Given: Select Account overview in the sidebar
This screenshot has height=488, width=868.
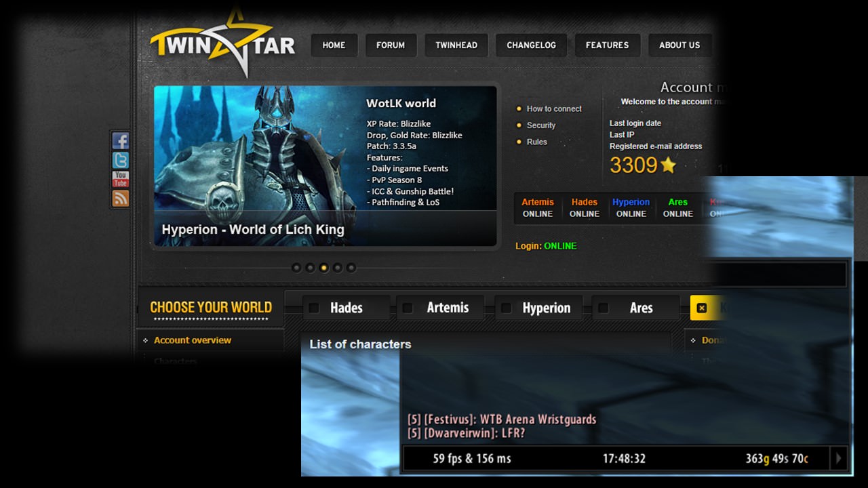Looking at the screenshot, I should 193,340.
